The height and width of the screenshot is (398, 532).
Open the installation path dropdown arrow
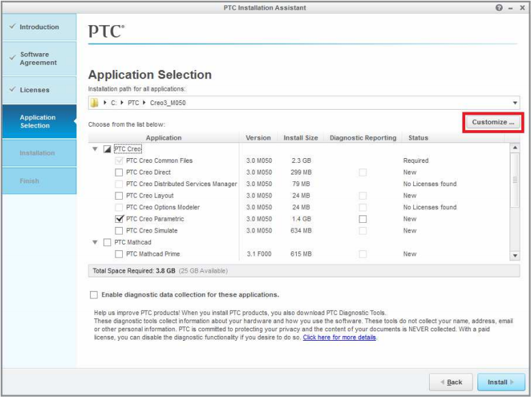(515, 103)
